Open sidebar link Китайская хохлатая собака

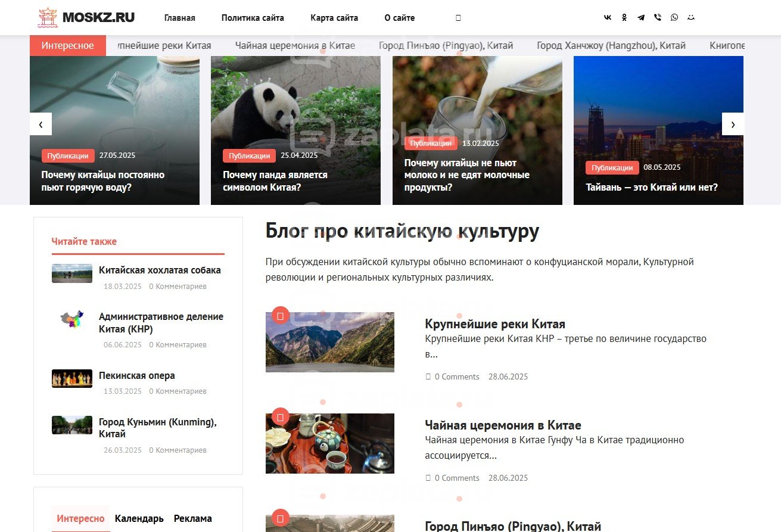point(160,270)
